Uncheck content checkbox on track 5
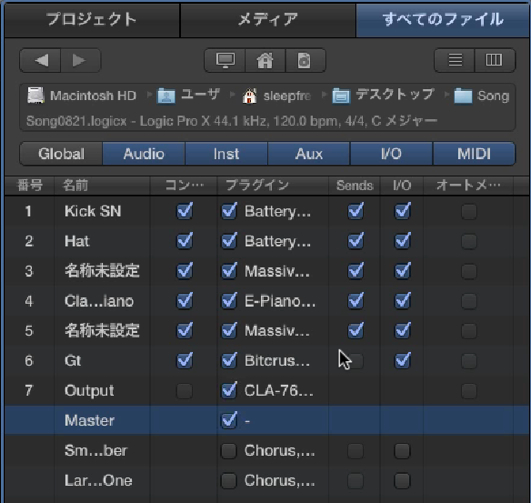This screenshot has width=531, height=503. (185, 331)
